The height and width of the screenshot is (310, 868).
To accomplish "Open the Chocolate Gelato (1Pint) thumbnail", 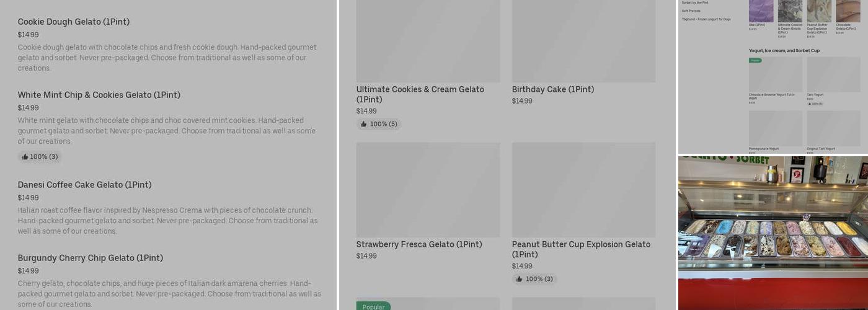I will coord(848,11).
